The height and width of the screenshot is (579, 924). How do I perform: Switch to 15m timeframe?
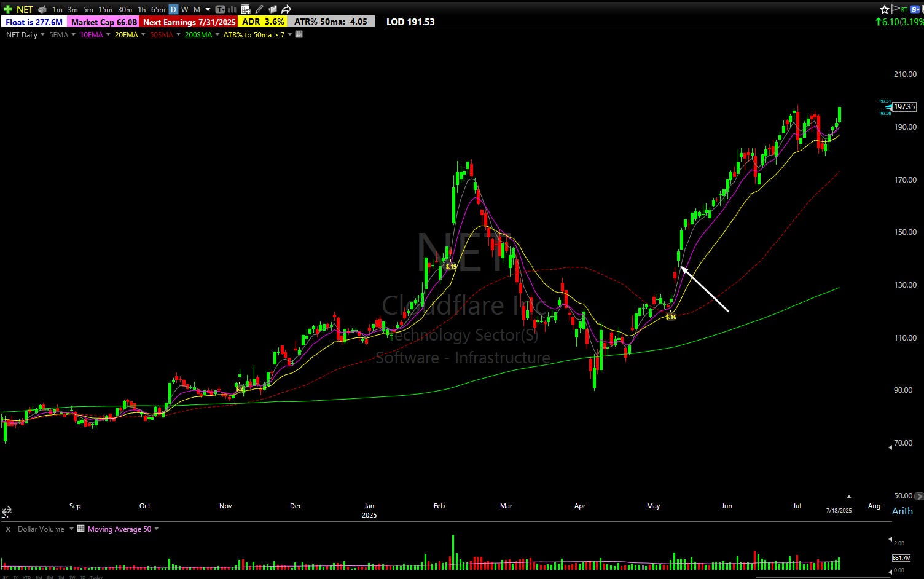(x=106, y=9)
